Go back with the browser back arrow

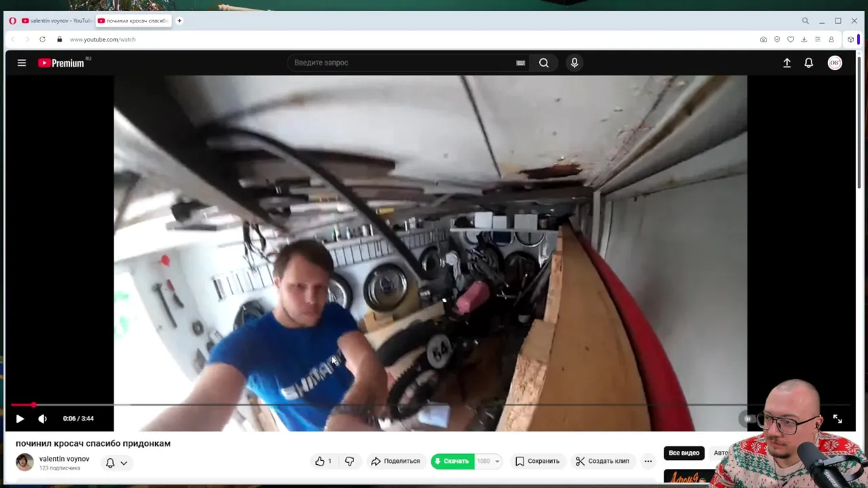coord(12,39)
